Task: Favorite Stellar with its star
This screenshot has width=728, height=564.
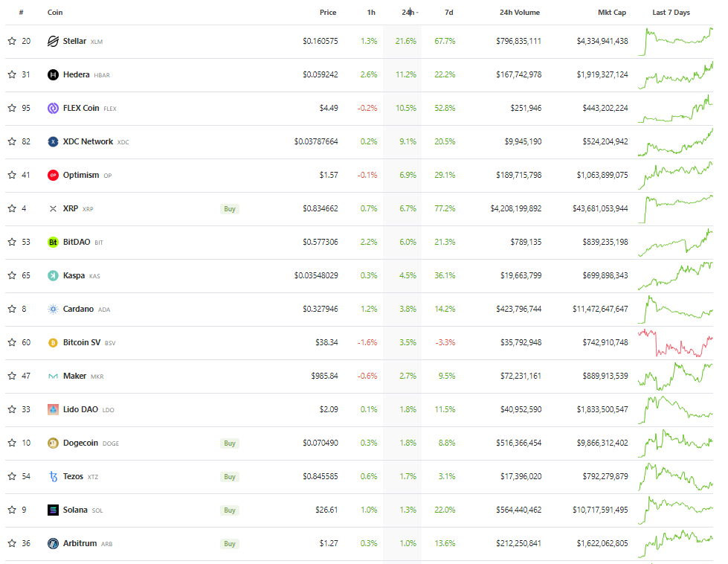Action: click(x=12, y=41)
